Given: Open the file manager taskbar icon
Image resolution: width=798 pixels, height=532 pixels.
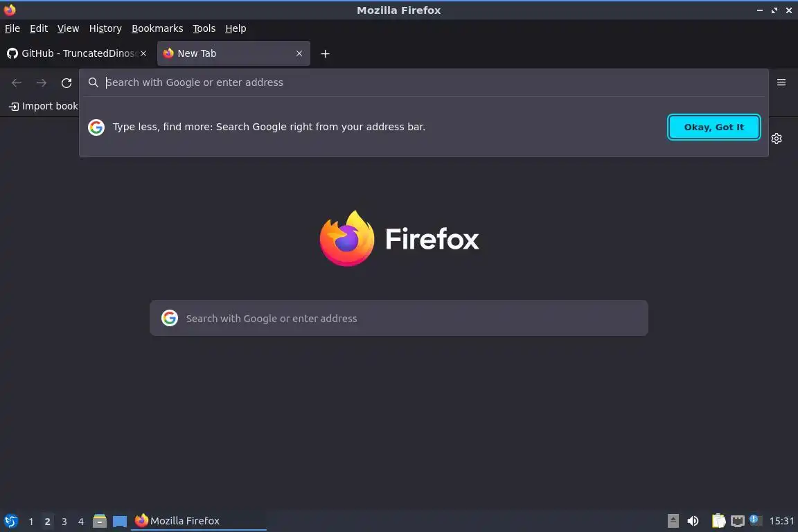Looking at the screenshot, I should pyautogui.click(x=100, y=521).
